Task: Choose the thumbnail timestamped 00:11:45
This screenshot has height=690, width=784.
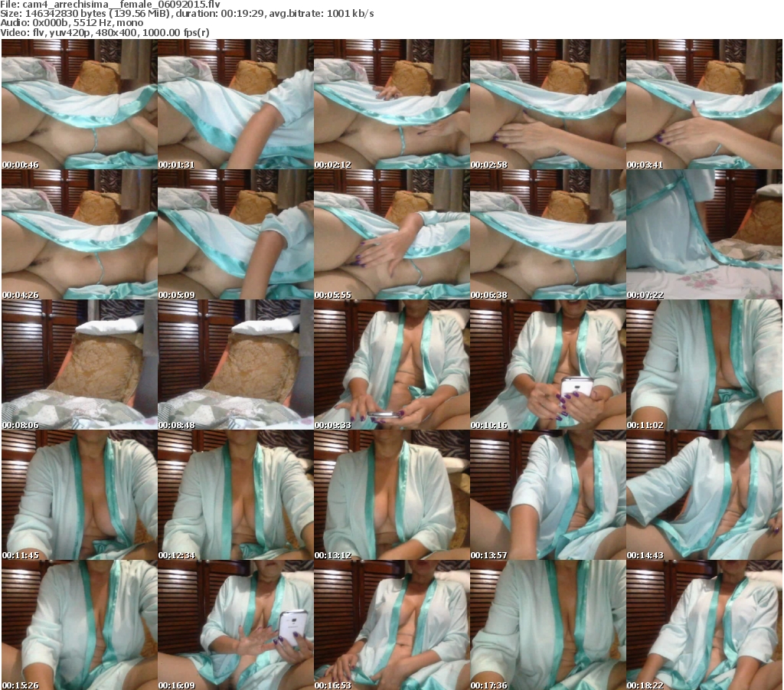Action: point(80,495)
